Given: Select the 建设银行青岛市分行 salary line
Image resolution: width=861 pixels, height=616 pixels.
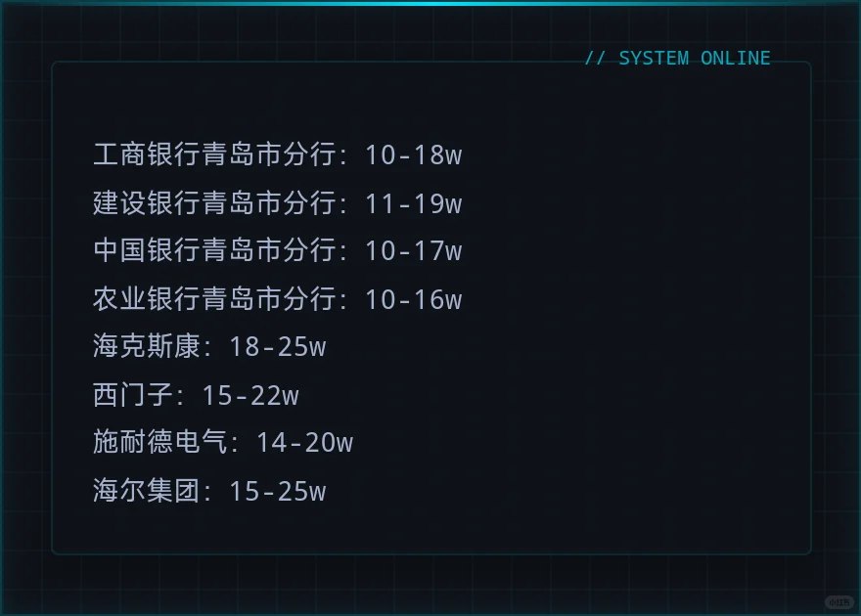Looking at the screenshot, I should click(x=277, y=203).
